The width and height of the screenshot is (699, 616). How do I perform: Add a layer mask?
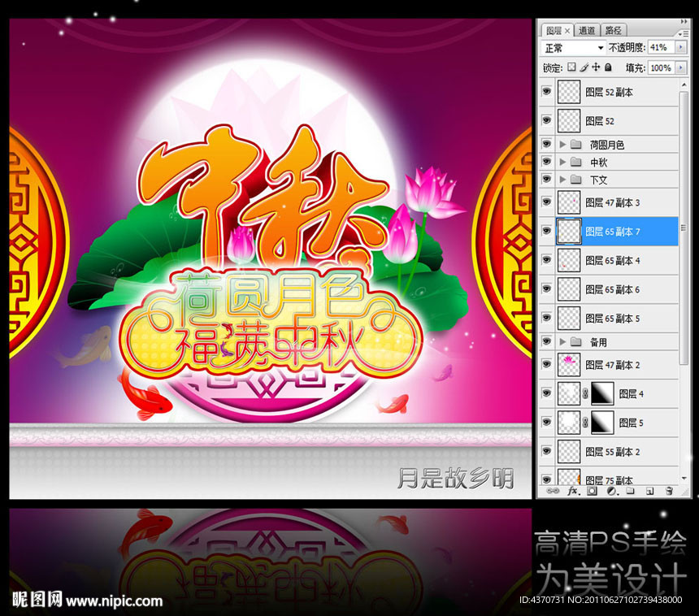point(592,491)
